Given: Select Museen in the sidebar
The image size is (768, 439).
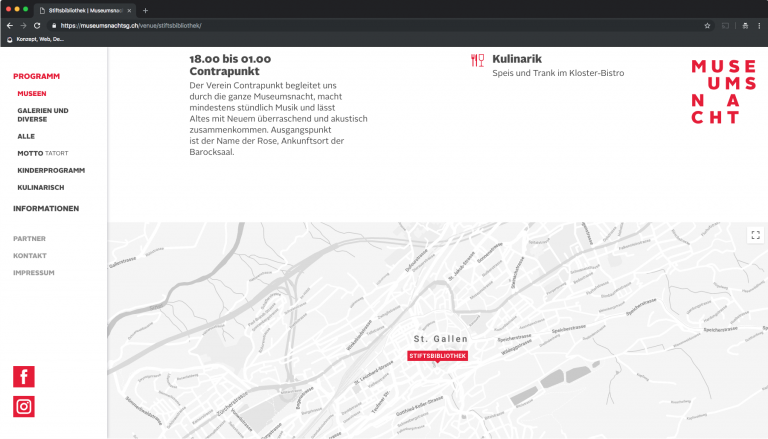Looking at the screenshot, I should point(32,93).
